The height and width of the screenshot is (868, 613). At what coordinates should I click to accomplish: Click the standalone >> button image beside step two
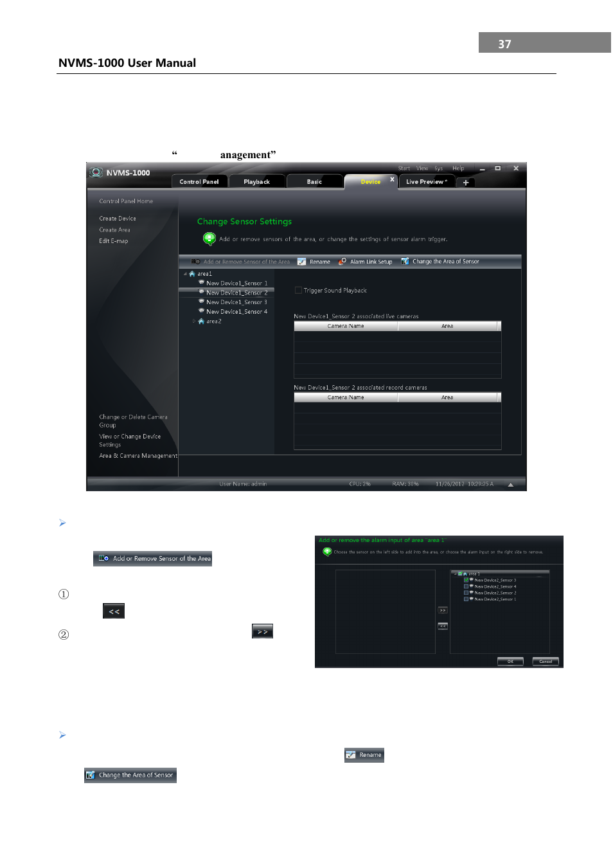[262, 631]
